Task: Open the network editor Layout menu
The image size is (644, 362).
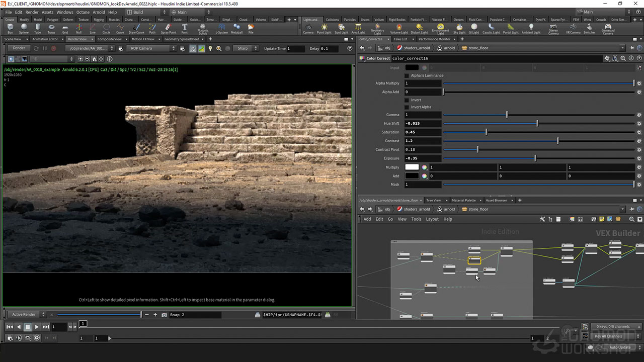Action: point(432,219)
